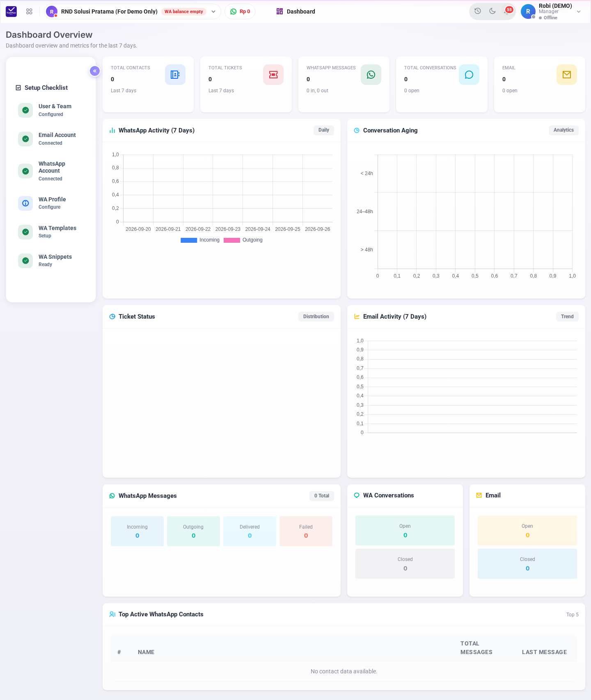The height and width of the screenshot is (700, 591).
Task: Click the Distribution badge on Ticket Status
Action: [316, 317]
